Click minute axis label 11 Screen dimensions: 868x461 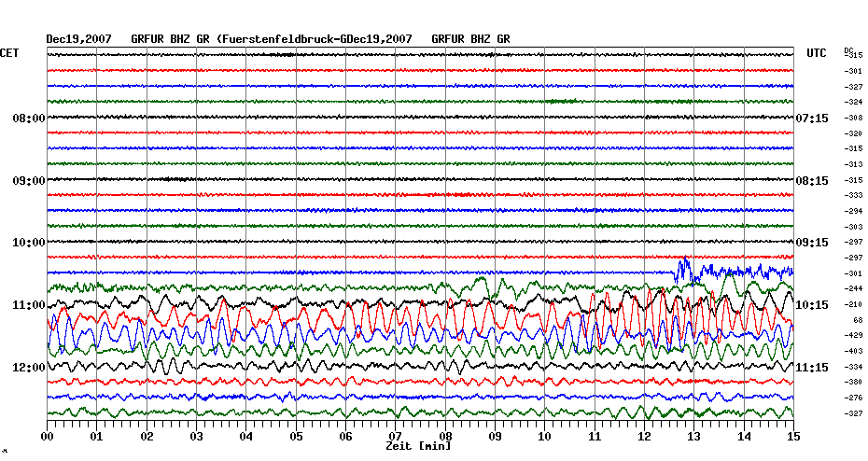pos(595,437)
